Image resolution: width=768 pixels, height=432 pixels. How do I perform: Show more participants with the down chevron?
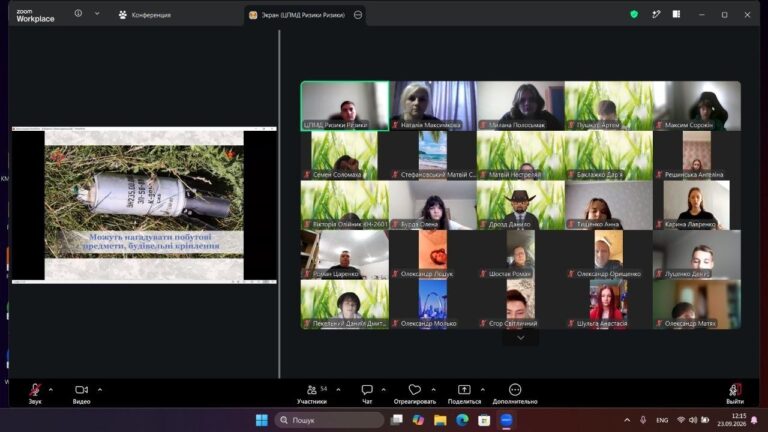click(x=521, y=338)
